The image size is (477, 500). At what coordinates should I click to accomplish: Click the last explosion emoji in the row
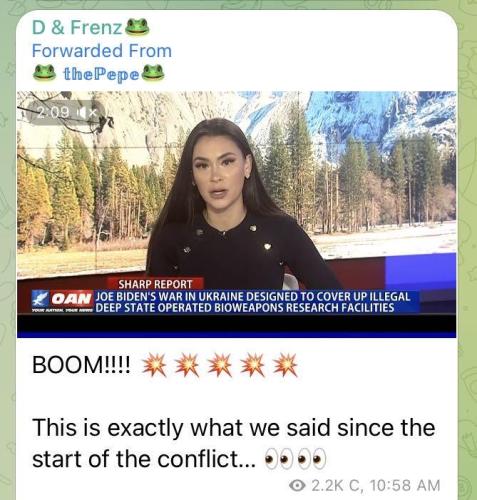click(x=285, y=365)
